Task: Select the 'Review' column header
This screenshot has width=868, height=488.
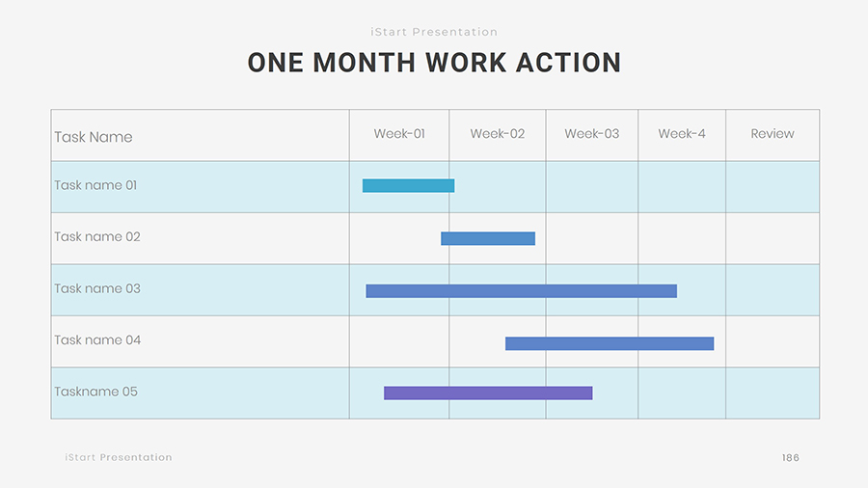Action: click(x=773, y=134)
